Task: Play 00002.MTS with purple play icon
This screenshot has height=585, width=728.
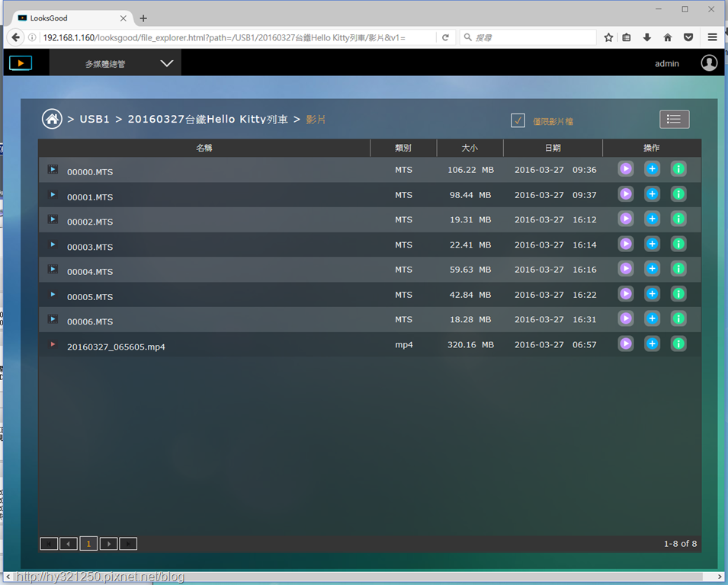Action: point(626,219)
